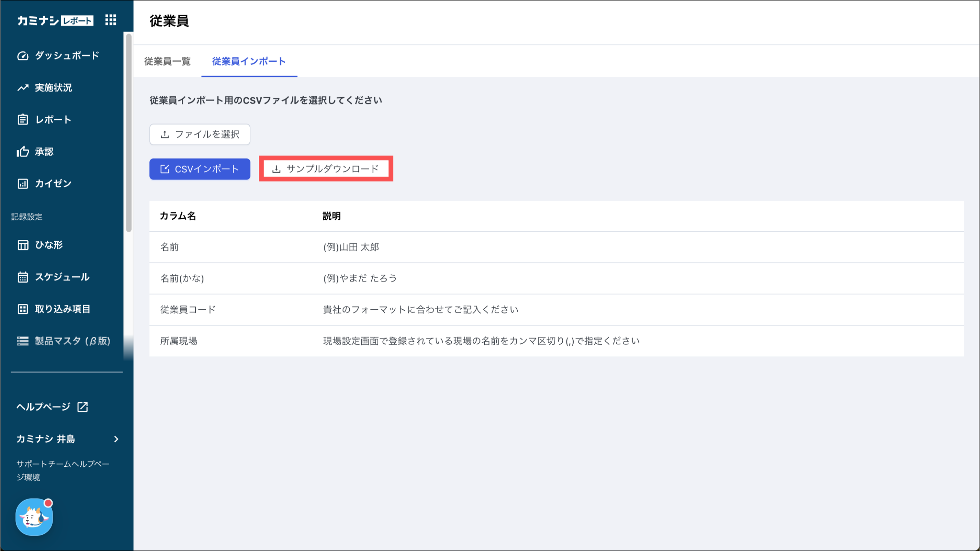Image resolution: width=980 pixels, height=551 pixels.
Task: Click the ダッシュボード gauge icon
Action: (22, 56)
